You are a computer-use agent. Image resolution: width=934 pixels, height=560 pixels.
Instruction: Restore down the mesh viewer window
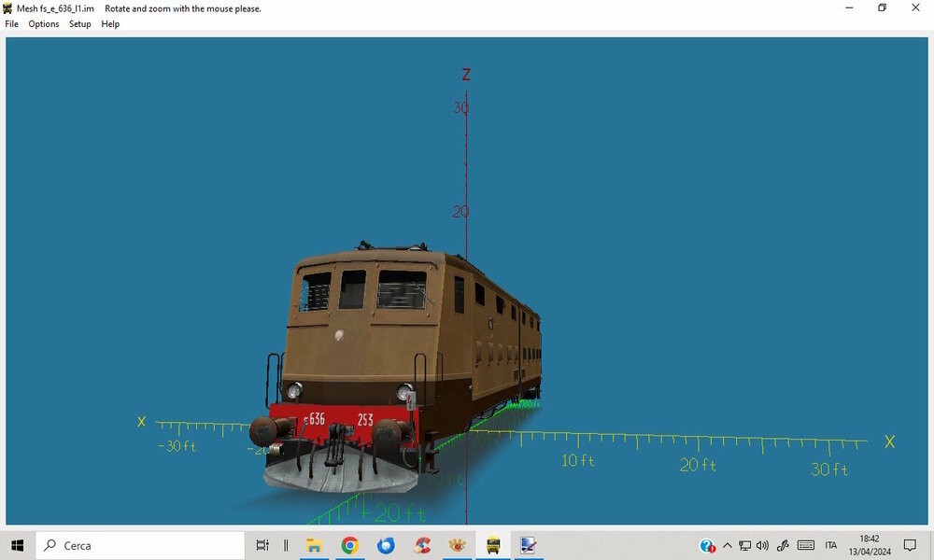(x=883, y=7)
